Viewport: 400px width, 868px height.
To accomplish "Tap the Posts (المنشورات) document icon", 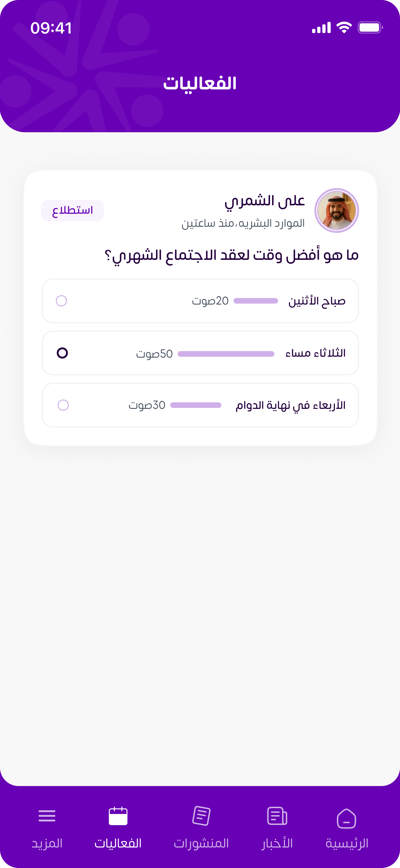I will (x=201, y=816).
